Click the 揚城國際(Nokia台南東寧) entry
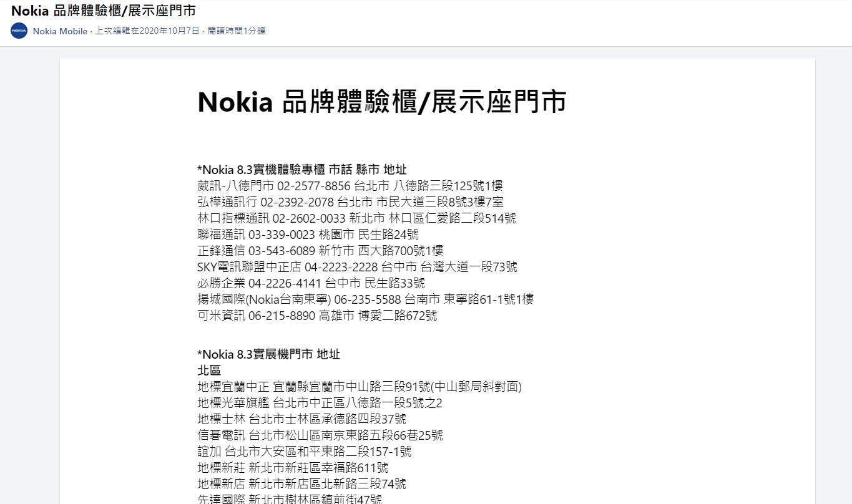852x504 pixels. 365,299
